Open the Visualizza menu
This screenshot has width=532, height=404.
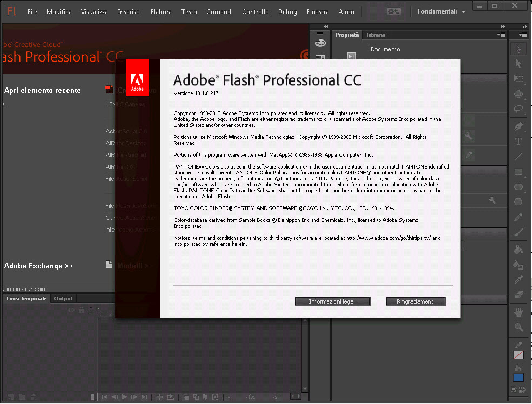95,12
